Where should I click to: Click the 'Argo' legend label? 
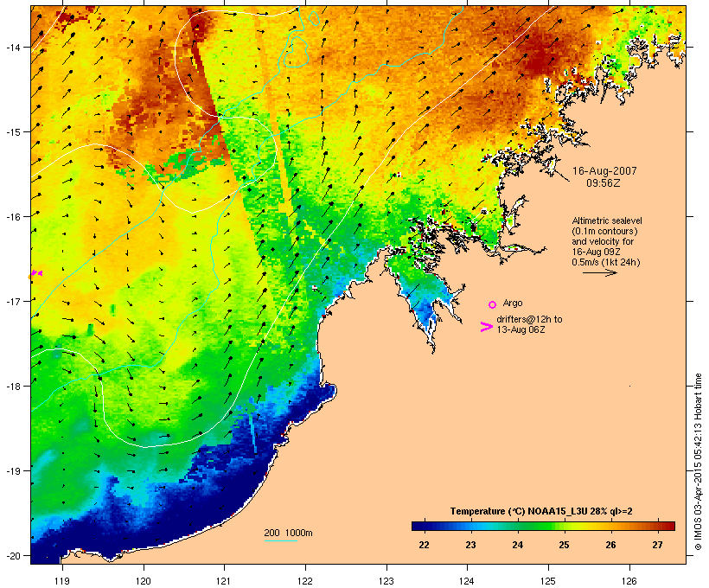513,303
